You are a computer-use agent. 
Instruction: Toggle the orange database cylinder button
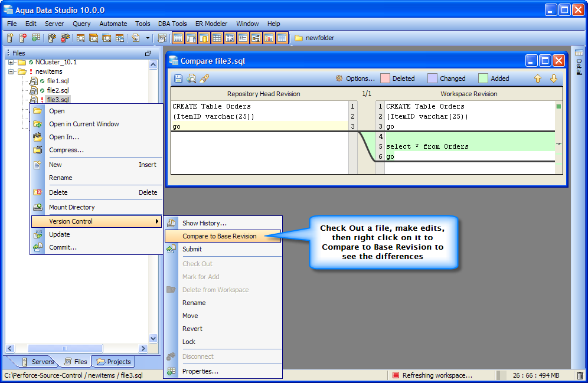pyautogui.click(x=204, y=38)
